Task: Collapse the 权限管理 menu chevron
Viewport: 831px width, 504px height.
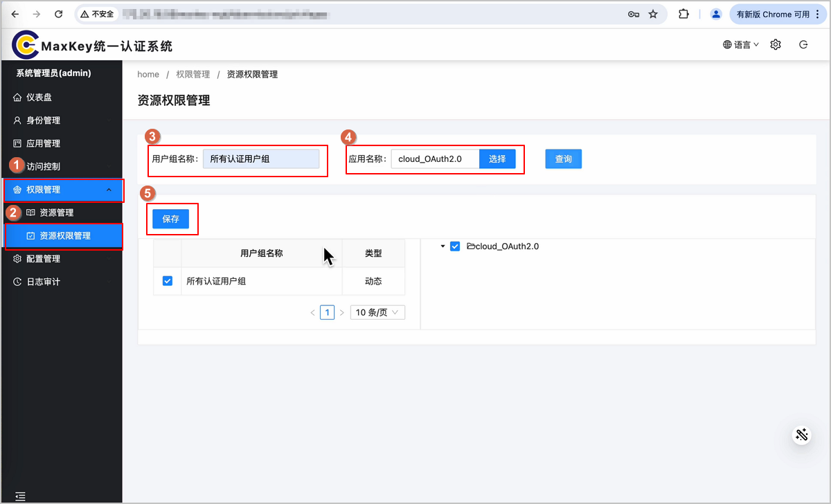Action: [109, 190]
